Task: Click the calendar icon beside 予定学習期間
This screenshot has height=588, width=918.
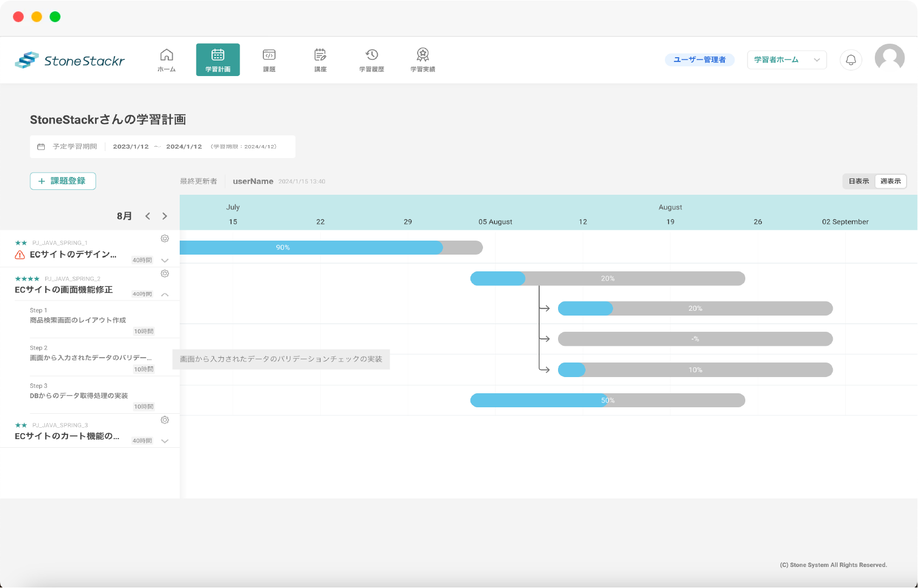Action: coord(41,147)
